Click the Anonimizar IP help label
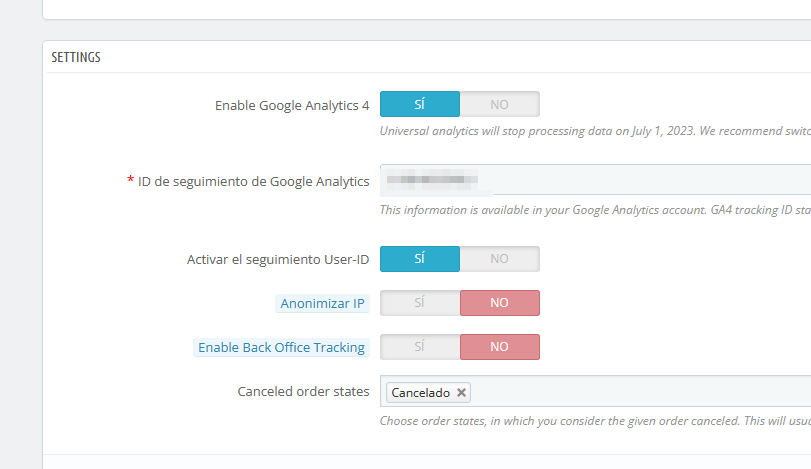Viewport: 811px width, 469px height. [322, 303]
